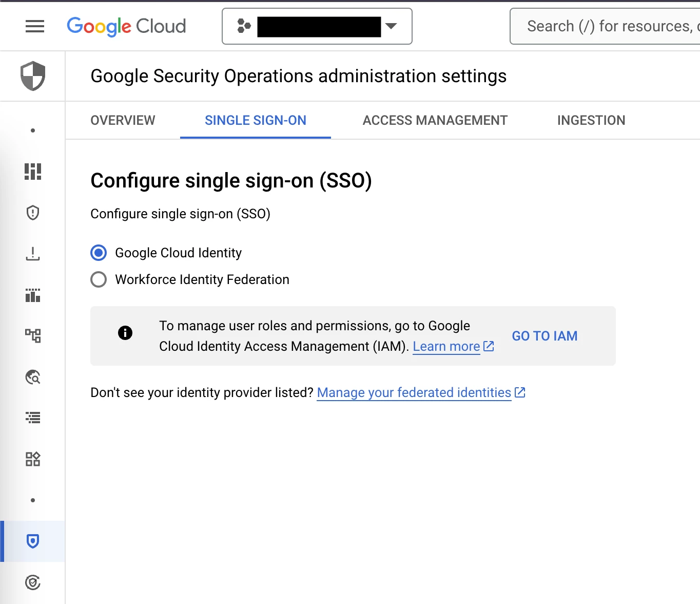Screen dimensions: 700x604
Task: Switch to the Access Management tab
Action: coord(435,120)
